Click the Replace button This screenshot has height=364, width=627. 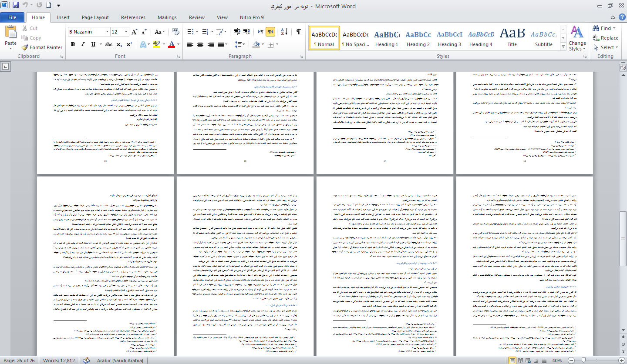tap(606, 38)
